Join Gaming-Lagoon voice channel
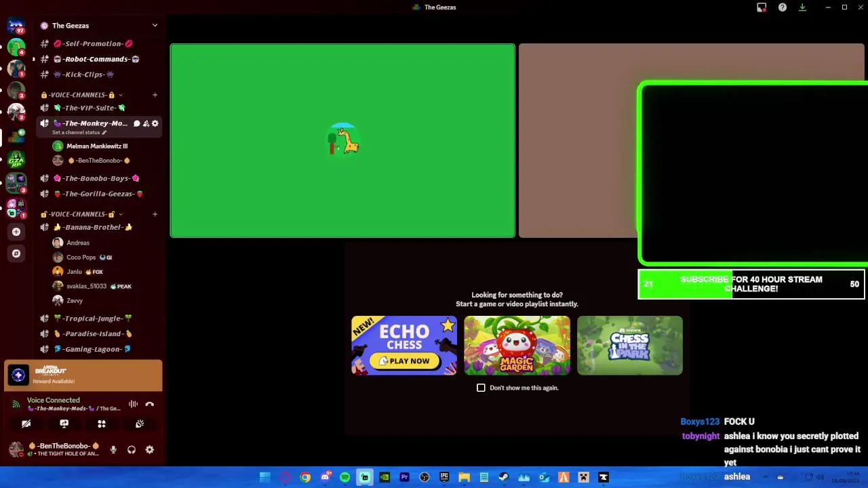868x488 pixels. tap(99, 349)
